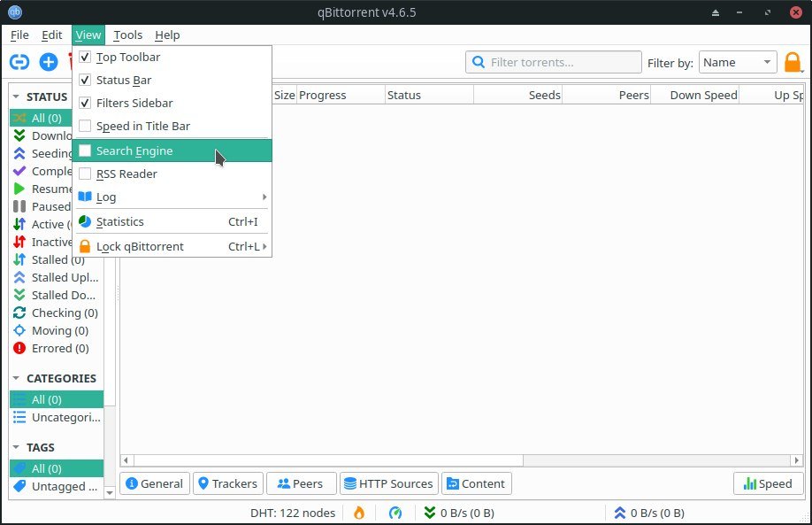Switch to the Trackers tab

pos(227,483)
